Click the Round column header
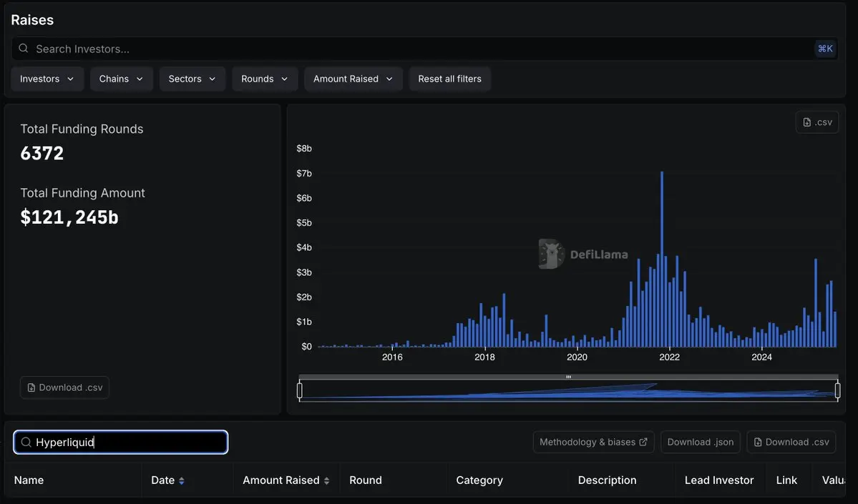 pyautogui.click(x=366, y=480)
